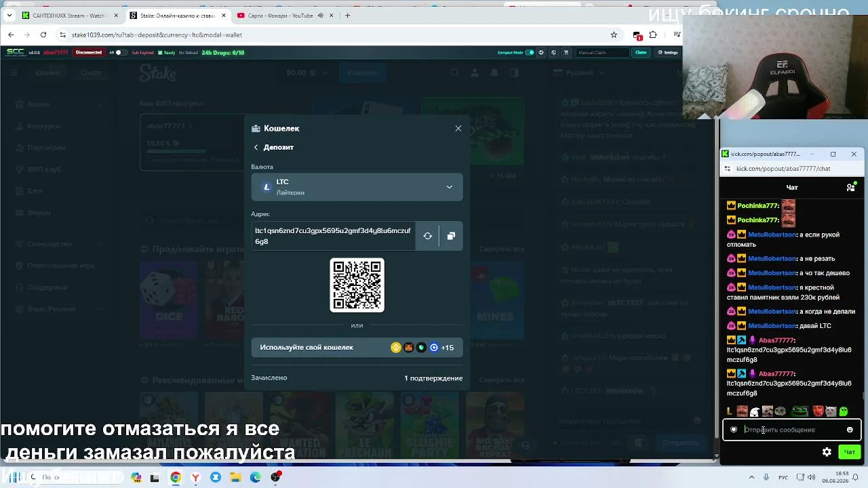Click MetuRobertson's name on 'давай LTC' message

point(772,326)
